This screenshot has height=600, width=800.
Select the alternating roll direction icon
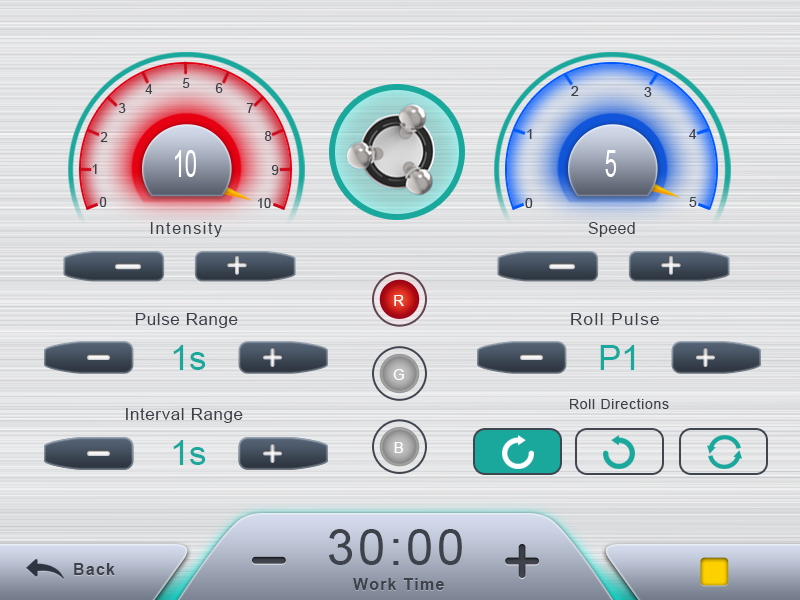pyautogui.click(x=723, y=452)
